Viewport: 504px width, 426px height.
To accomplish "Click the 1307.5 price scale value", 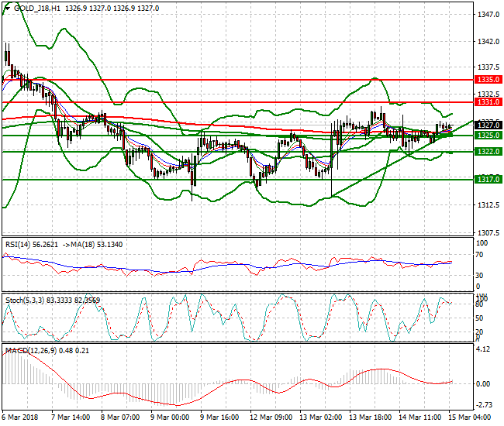I will click(488, 232).
